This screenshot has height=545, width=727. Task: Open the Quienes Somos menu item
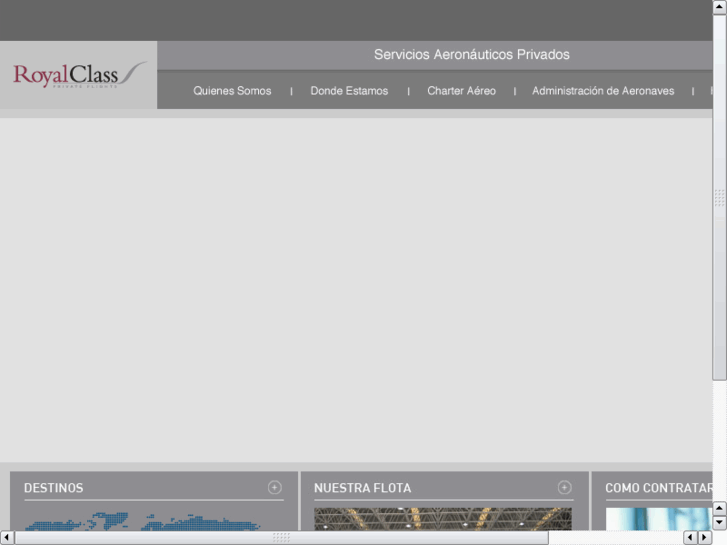coord(232,91)
